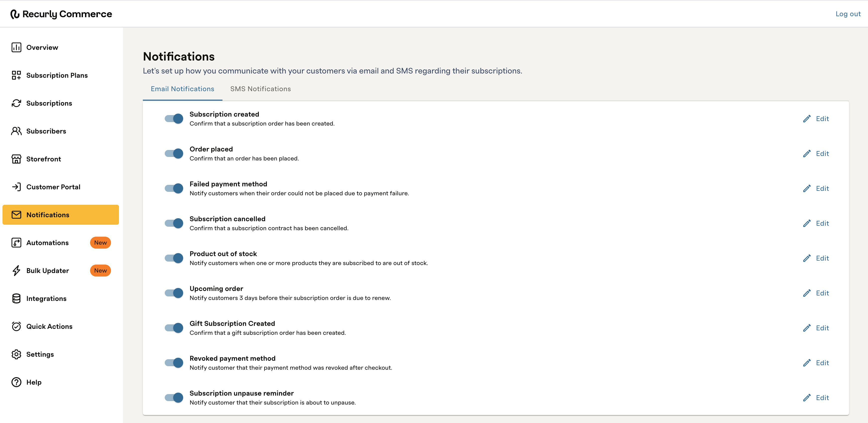Viewport: 868px width, 423px height.
Task: Click pencil icon beside Upcoming order
Action: point(807,293)
